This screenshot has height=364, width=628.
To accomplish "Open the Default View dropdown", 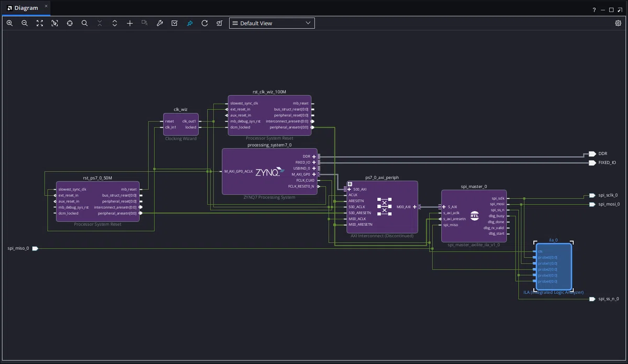I will coord(272,23).
